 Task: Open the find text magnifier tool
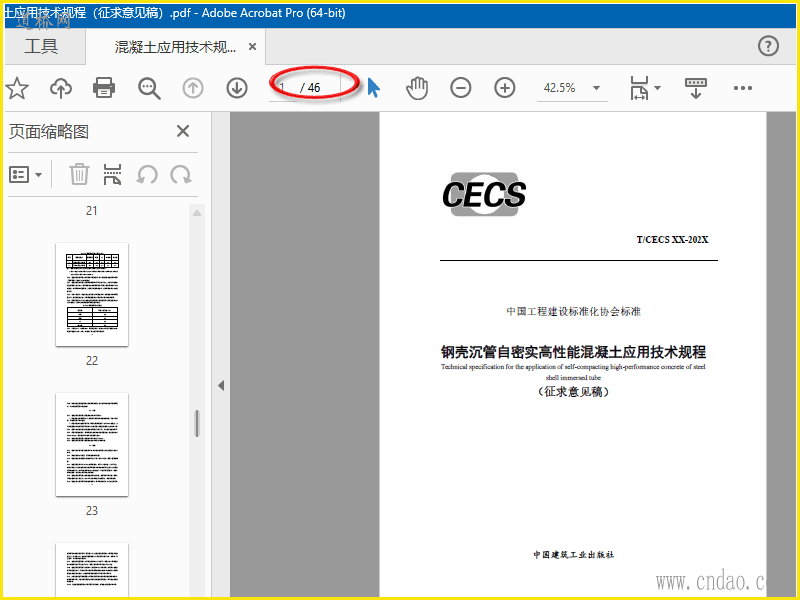[149, 88]
